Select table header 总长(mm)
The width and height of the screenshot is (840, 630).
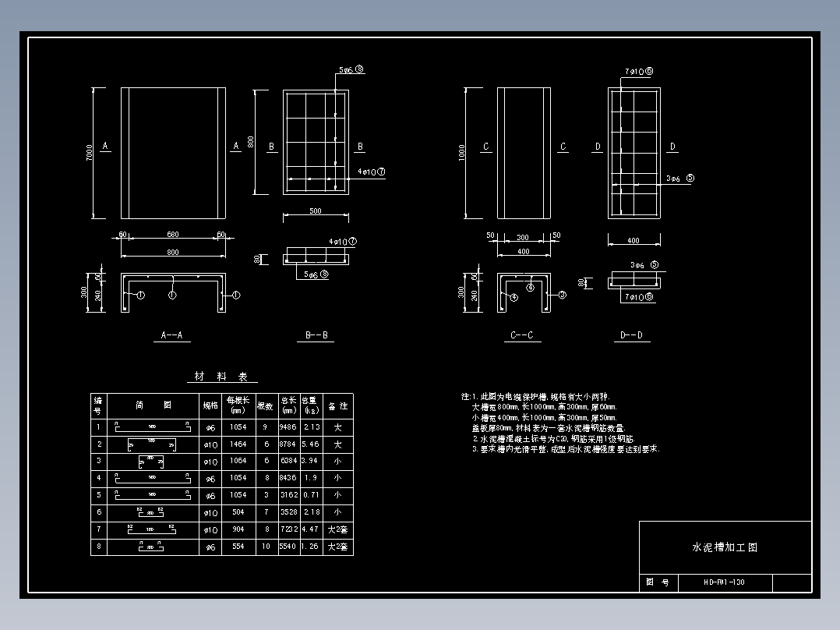click(x=289, y=405)
